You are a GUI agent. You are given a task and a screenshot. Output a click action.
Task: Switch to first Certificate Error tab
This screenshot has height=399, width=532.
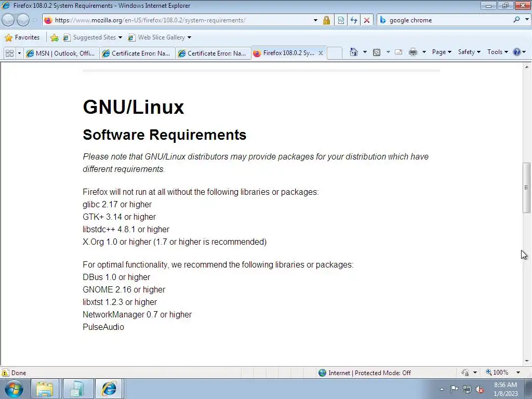tap(137, 54)
